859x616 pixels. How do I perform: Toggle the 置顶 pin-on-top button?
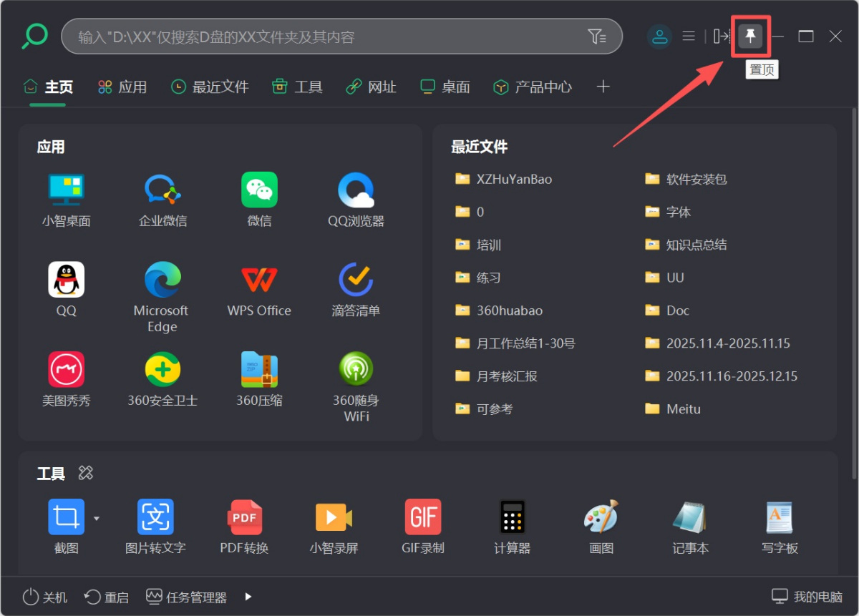pos(750,36)
